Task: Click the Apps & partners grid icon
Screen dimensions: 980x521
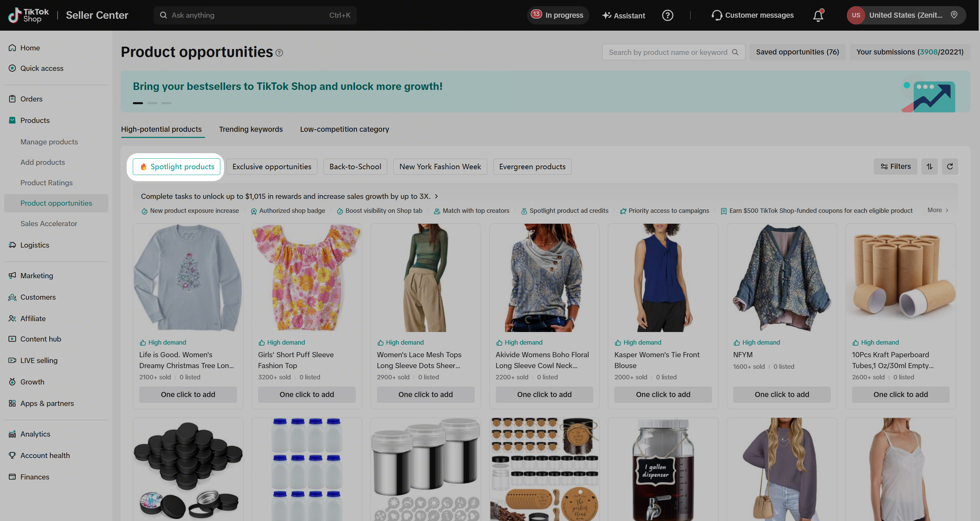Action: pos(12,404)
